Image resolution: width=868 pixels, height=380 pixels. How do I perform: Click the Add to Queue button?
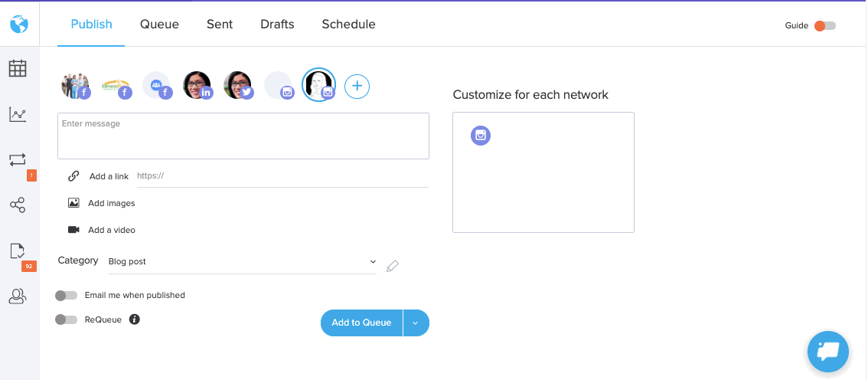tap(361, 323)
